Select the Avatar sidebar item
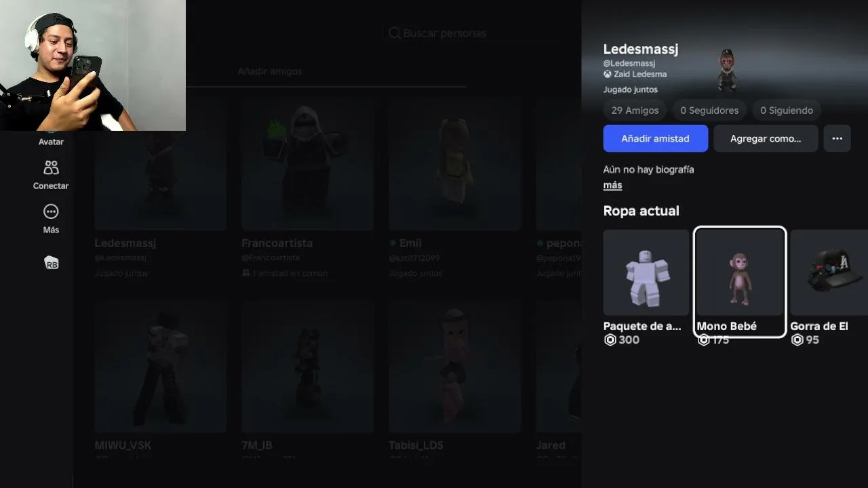The width and height of the screenshot is (868, 488). pyautogui.click(x=51, y=142)
